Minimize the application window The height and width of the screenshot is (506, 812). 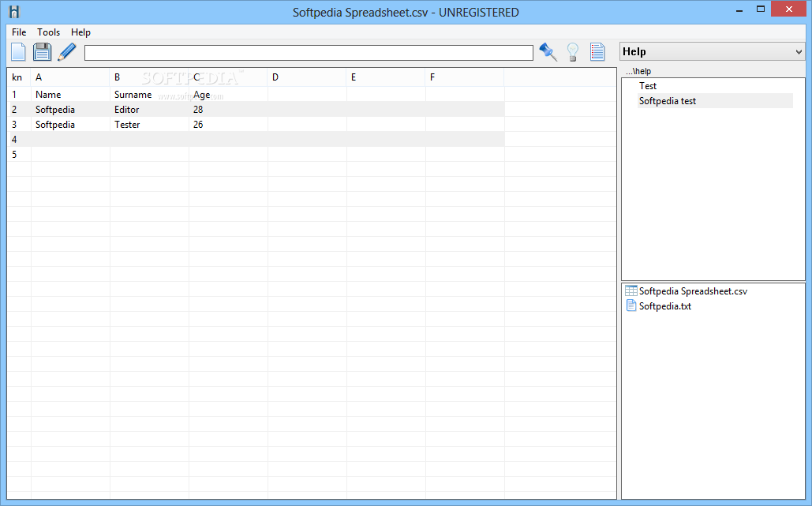739,9
